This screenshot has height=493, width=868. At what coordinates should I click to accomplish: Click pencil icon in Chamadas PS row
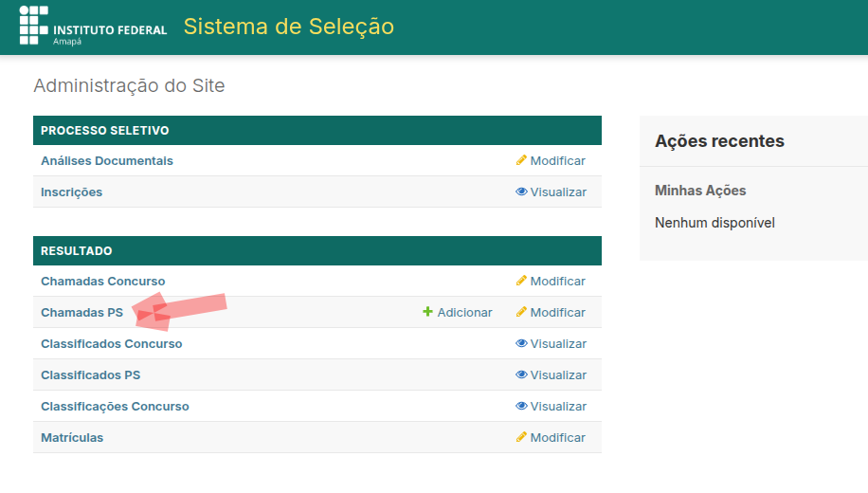[521, 312]
